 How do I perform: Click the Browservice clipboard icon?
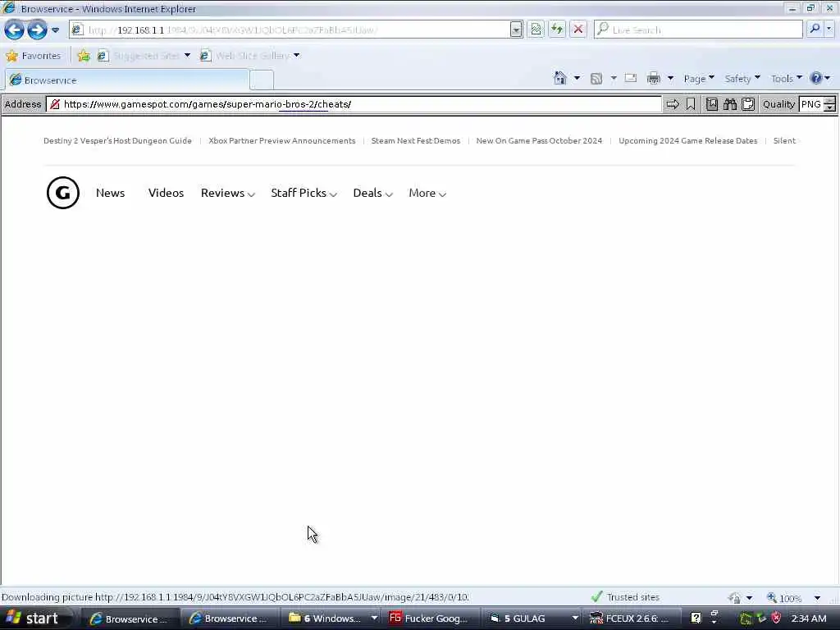(748, 104)
